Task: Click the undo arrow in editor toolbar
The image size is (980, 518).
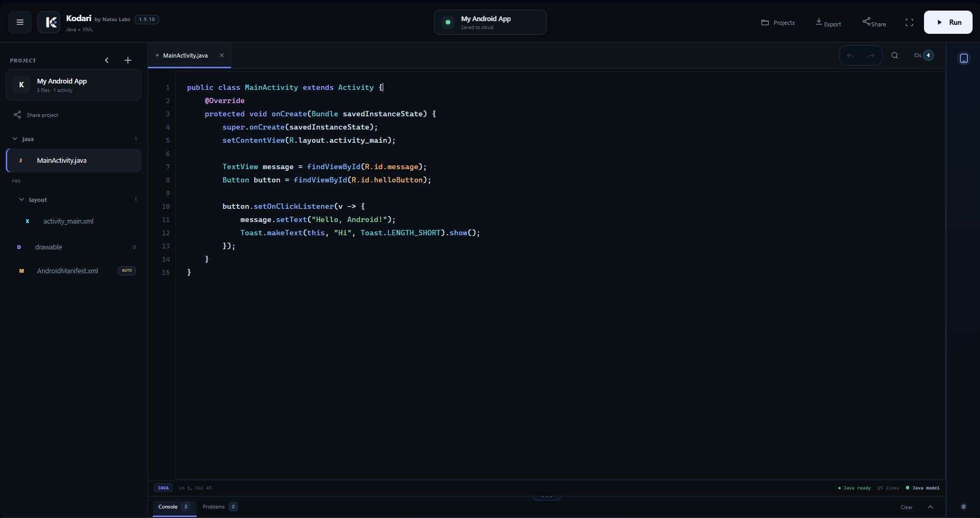Action: (x=850, y=55)
